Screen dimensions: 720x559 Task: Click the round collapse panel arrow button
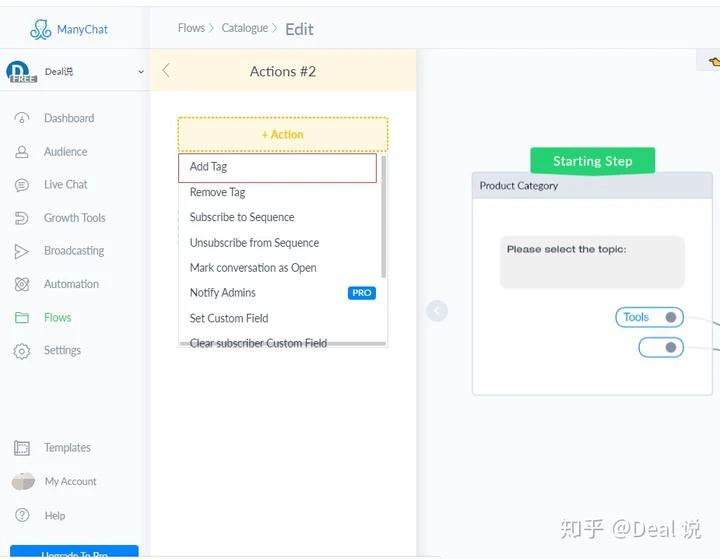437,311
